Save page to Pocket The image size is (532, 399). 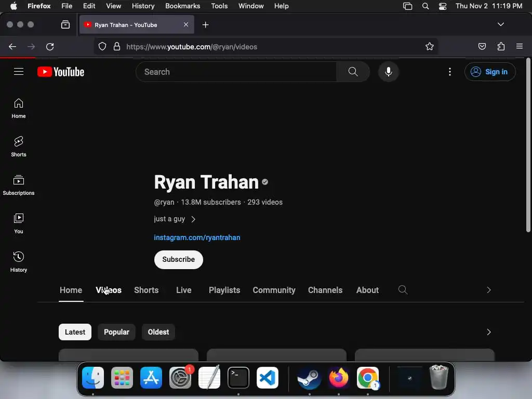point(482,46)
